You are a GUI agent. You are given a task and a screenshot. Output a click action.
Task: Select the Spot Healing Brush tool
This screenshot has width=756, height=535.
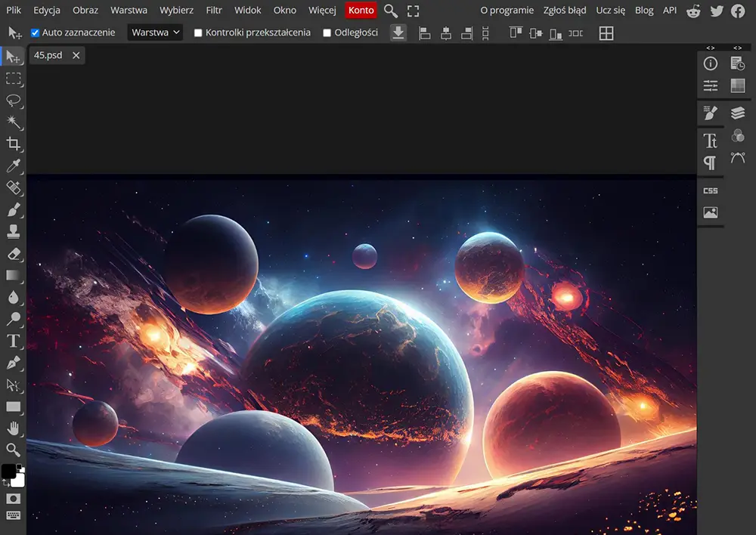click(x=13, y=187)
